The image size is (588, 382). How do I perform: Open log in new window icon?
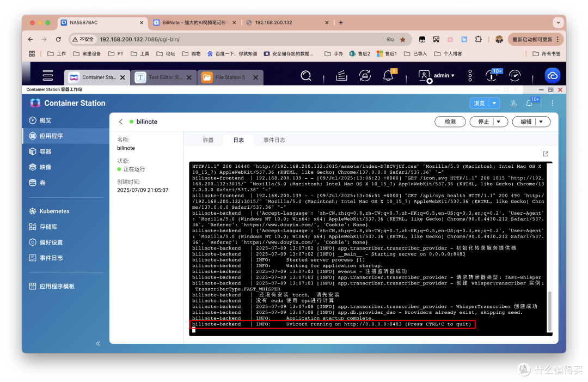(x=546, y=154)
